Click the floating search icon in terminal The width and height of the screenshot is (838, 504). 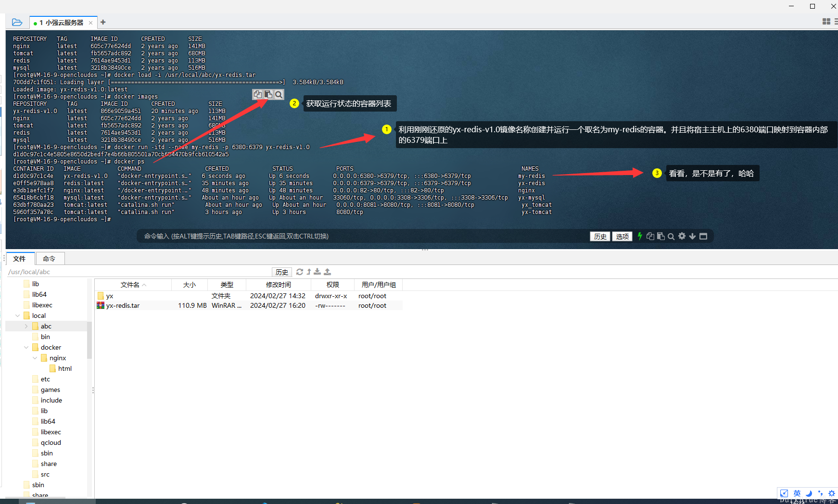tap(279, 95)
